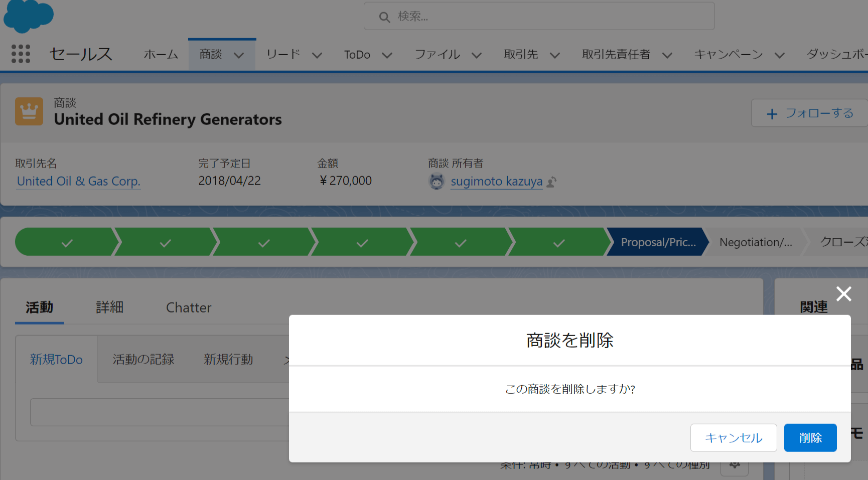Expand the 取引先 tab dropdown chevron
Image resolution: width=868 pixels, height=480 pixels.
(x=554, y=55)
